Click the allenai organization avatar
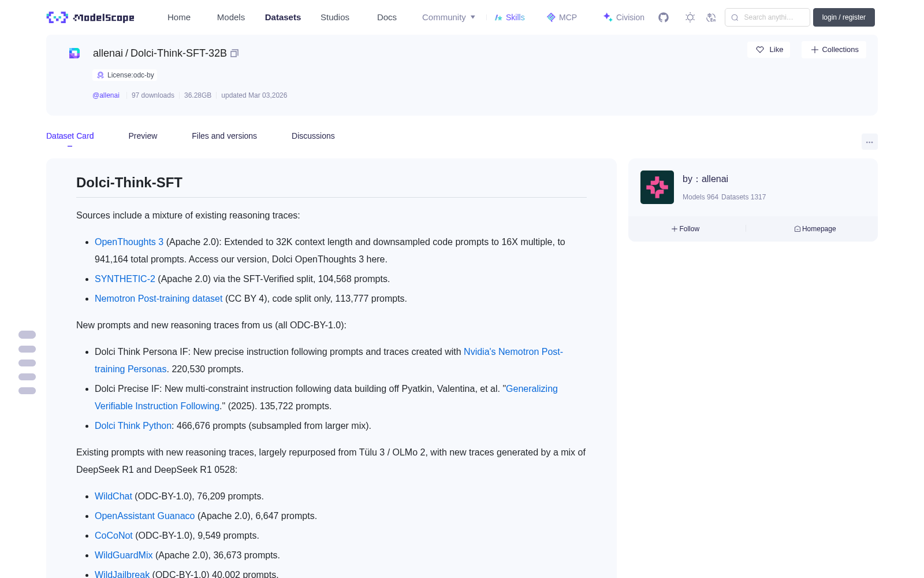 tap(657, 187)
